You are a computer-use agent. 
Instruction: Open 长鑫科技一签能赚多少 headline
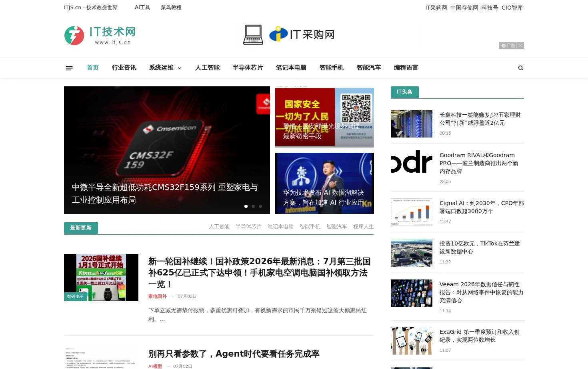pyautogui.click(x=480, y=119)
